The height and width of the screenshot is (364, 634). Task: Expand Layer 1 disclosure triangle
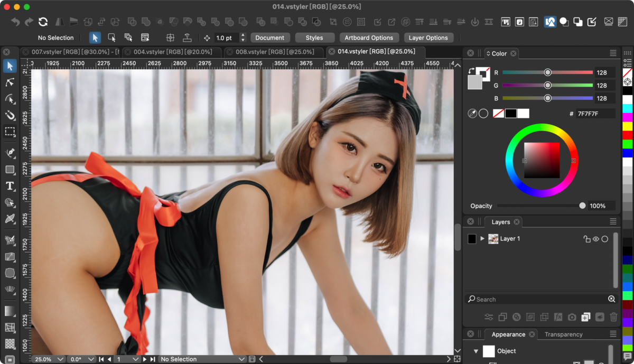click(482, 239)
